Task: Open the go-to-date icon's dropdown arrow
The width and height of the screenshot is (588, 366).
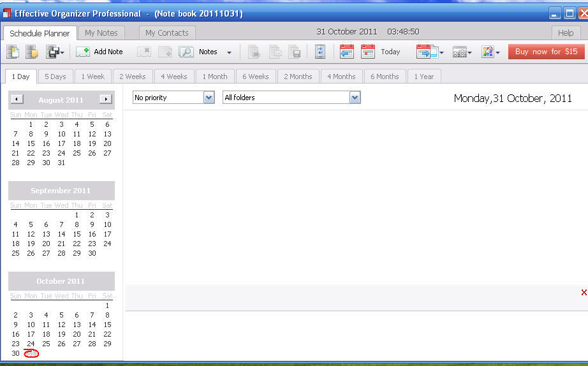Action: [442, 52]
